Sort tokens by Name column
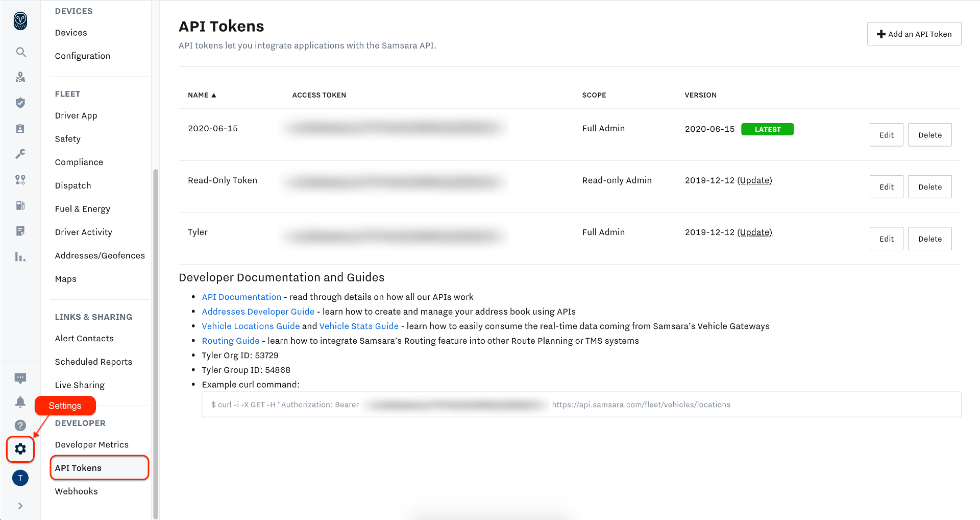Viewport: 980px width, 520px height. (202, 95)
